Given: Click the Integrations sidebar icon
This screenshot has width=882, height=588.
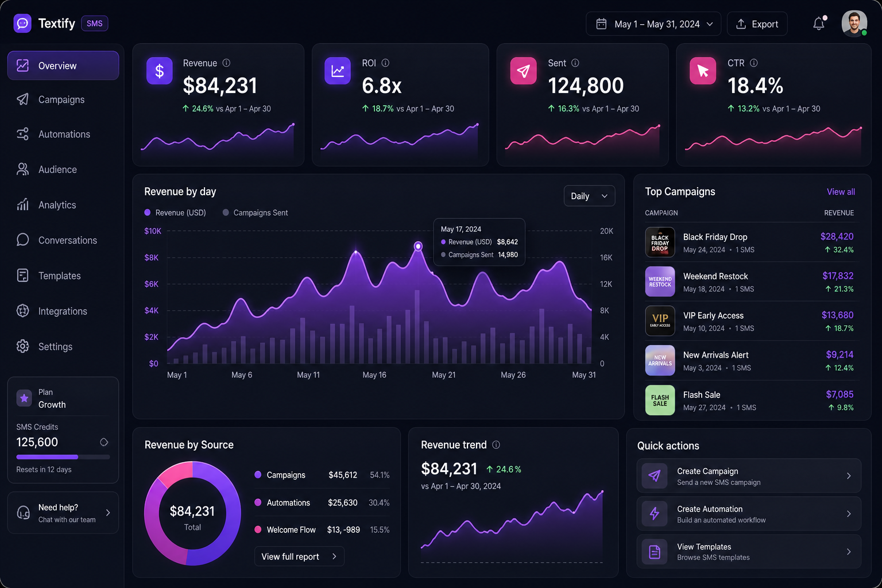Looking at the screenshot, I should pos(22,311).
